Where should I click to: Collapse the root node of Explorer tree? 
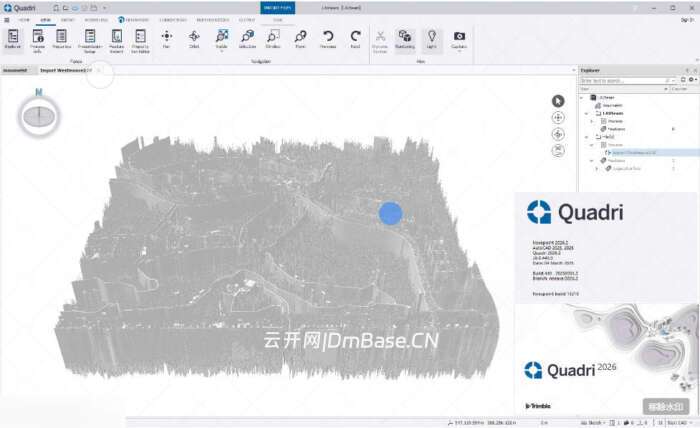click(x=582, y=97)
